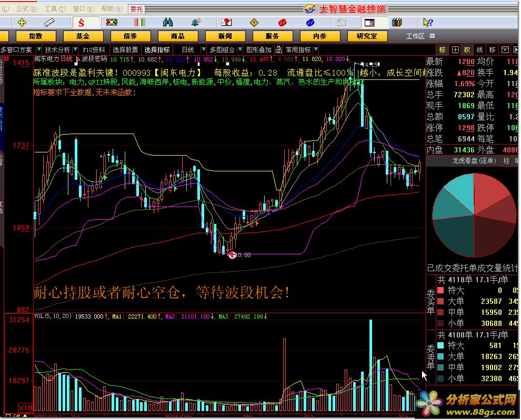Click the 图形叠加 button
521x420 pixels.
coord(258,50)
